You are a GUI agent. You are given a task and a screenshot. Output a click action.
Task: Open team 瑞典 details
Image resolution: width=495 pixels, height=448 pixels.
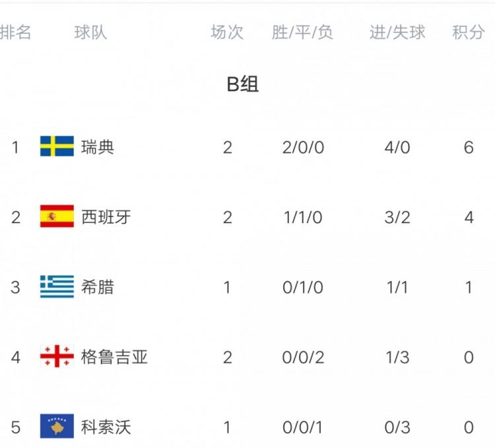98,146
